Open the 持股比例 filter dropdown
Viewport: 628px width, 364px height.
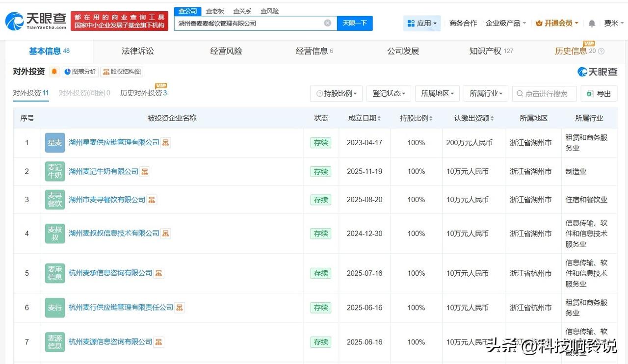pyautogui.click(x=337, y=93)
